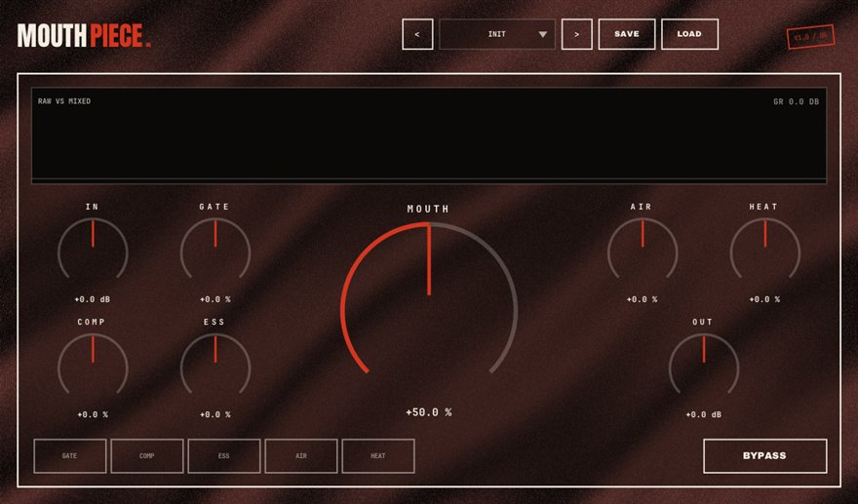Toggle the ESS module switch
Screen dimensions: 858x504
(x=224, y=456)
